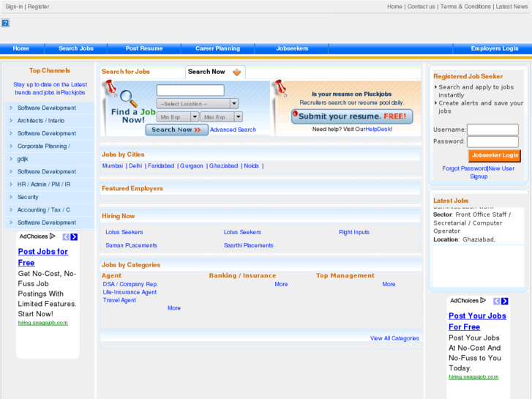Go to previous ad in left AdChoices box
The height and width of the screenshot is (399, 532).
point(66,236)
